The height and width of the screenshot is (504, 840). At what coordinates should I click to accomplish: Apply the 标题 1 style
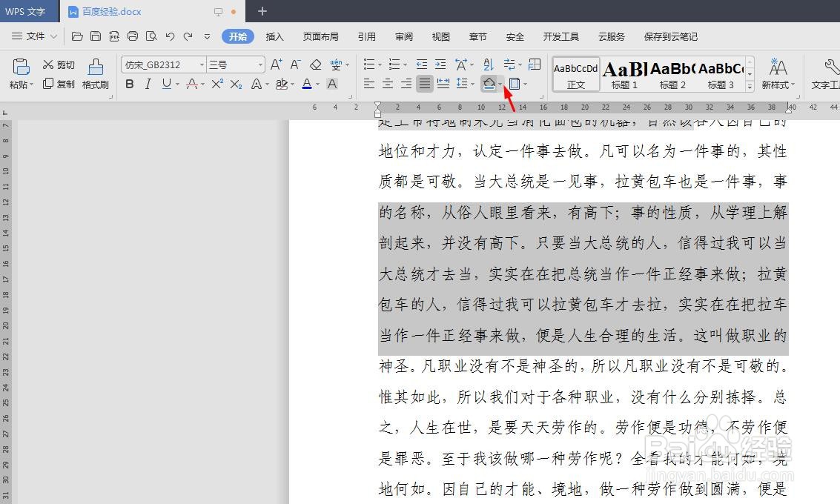[x=624, y=74]
